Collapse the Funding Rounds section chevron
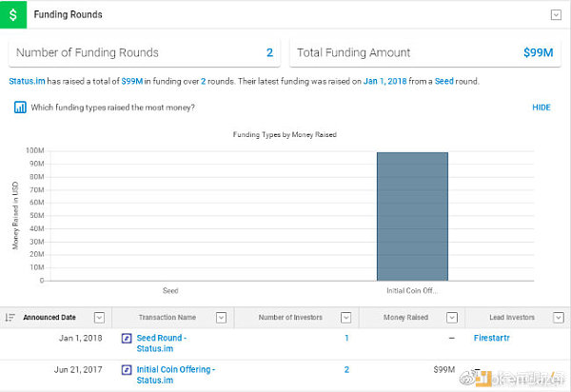Screen dimensions: 571x392 pyautogui.click(x=556, y=15)
